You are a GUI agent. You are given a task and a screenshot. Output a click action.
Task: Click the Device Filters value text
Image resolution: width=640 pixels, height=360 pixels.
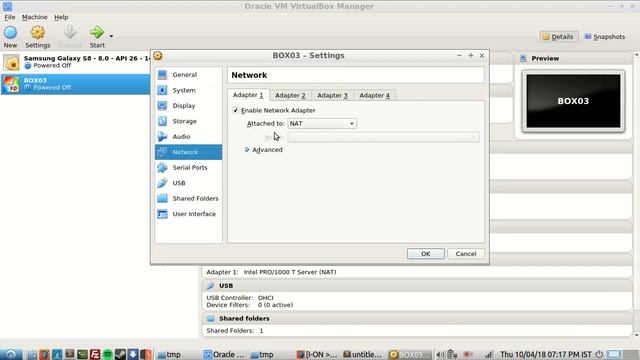276,305
